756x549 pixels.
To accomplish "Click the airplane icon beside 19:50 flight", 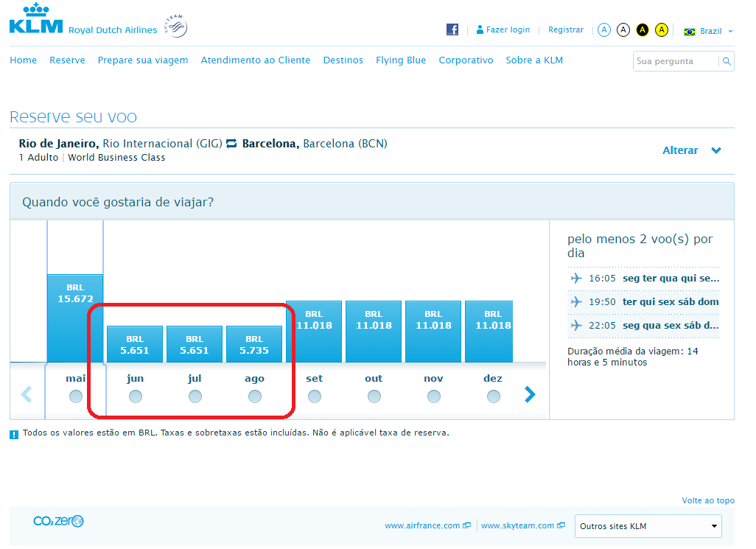I will pyautogui.click(x=575, y=301).
